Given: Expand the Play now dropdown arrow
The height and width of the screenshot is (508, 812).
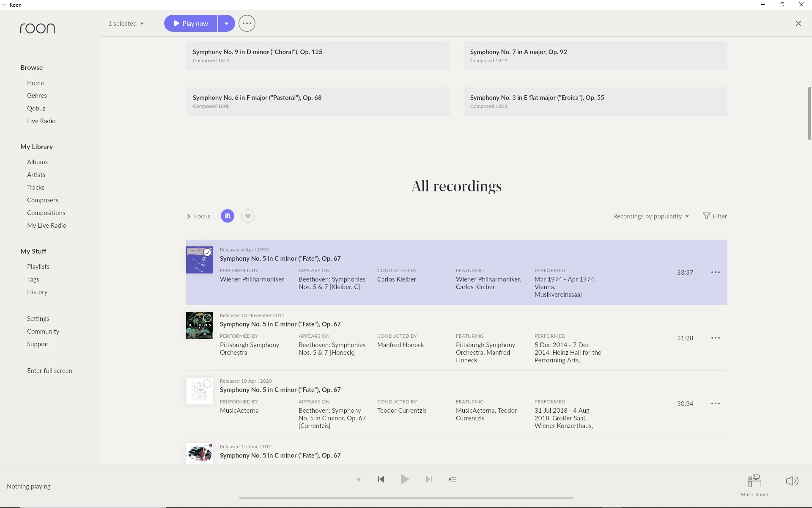Looking at the screenshot, I should (x=227, y=23).
